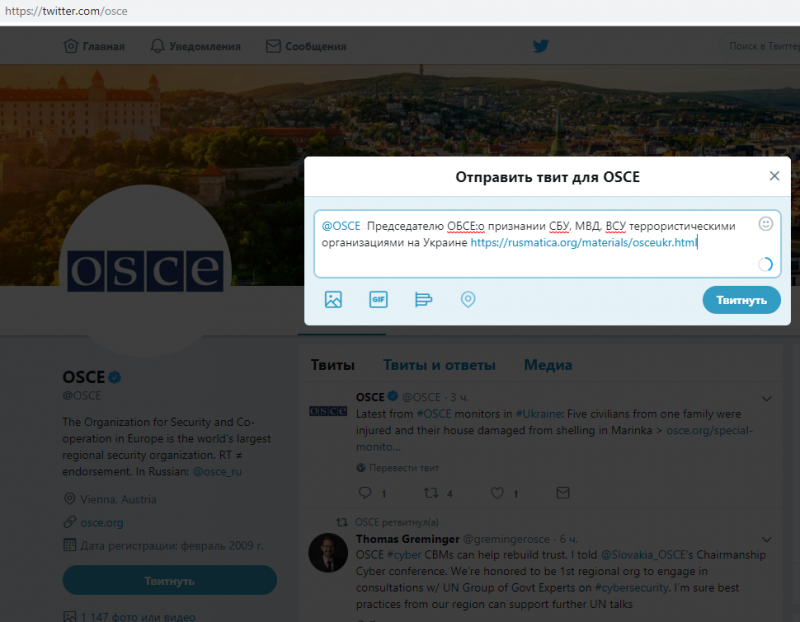Click the Твитнуть button under the profile info
800x622 pixels.
169,580
